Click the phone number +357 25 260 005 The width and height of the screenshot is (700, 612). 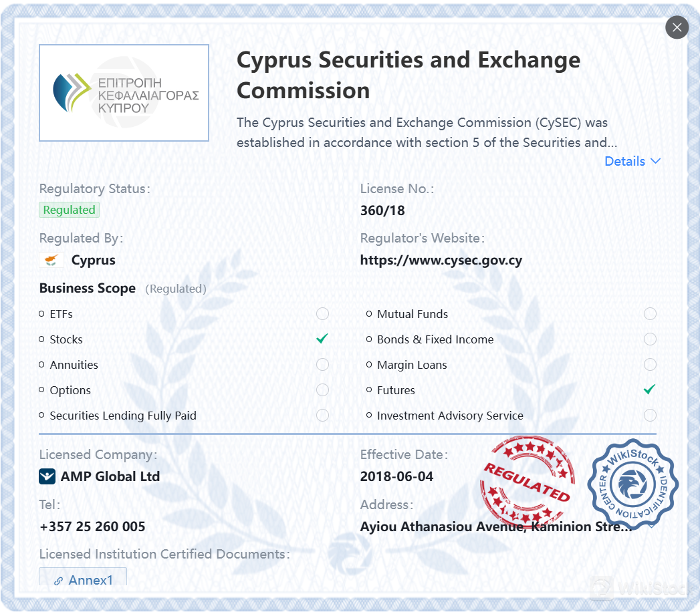(x=92, y=526)
